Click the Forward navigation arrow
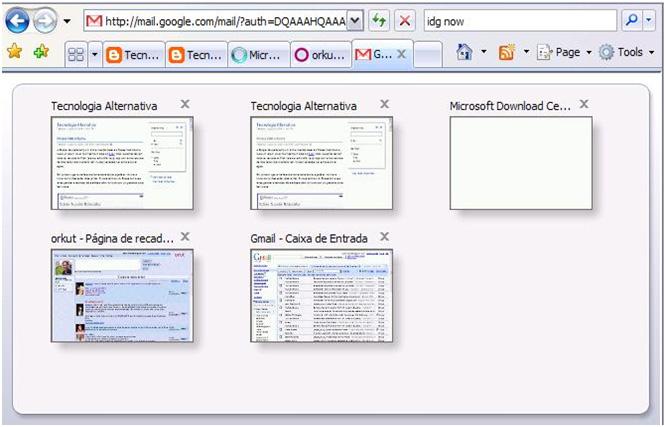The width and height of the screenshot is (666, 427). point(45,21)
